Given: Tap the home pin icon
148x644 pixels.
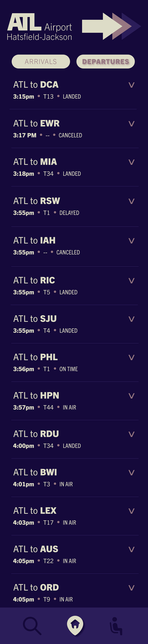Looking at the screenshot, I should (75, 626).
